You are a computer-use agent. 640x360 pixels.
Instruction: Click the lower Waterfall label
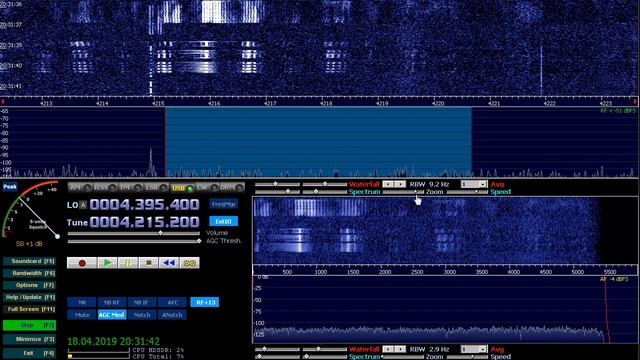(x=364, y=349)
